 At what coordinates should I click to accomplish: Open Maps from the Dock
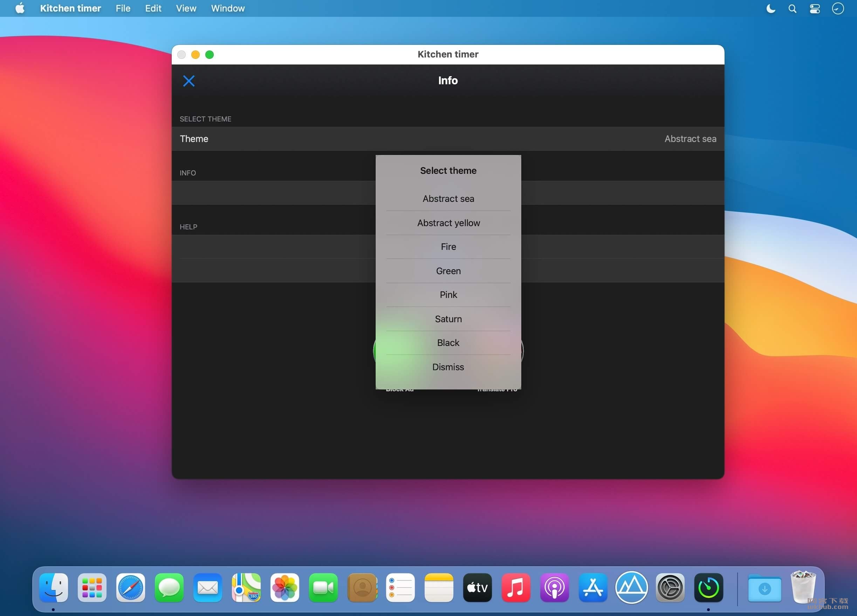(246, 588)
